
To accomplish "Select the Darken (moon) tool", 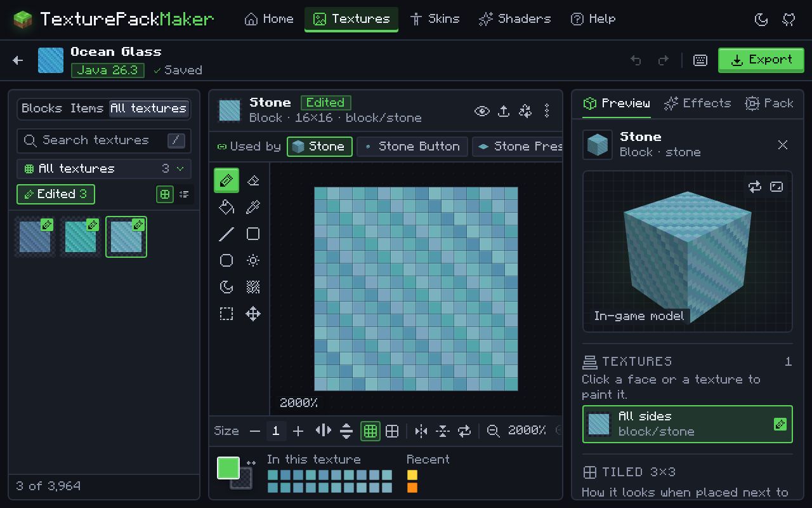I will coord(226,287).
